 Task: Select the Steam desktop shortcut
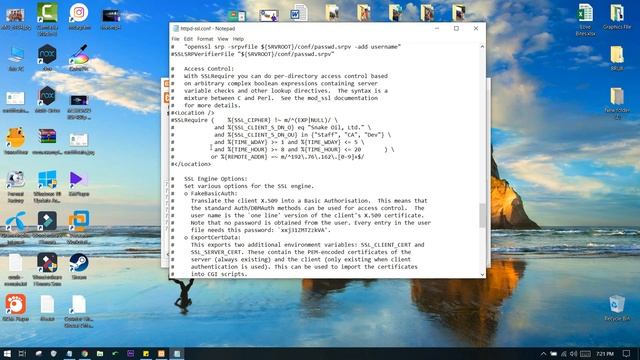79,266
